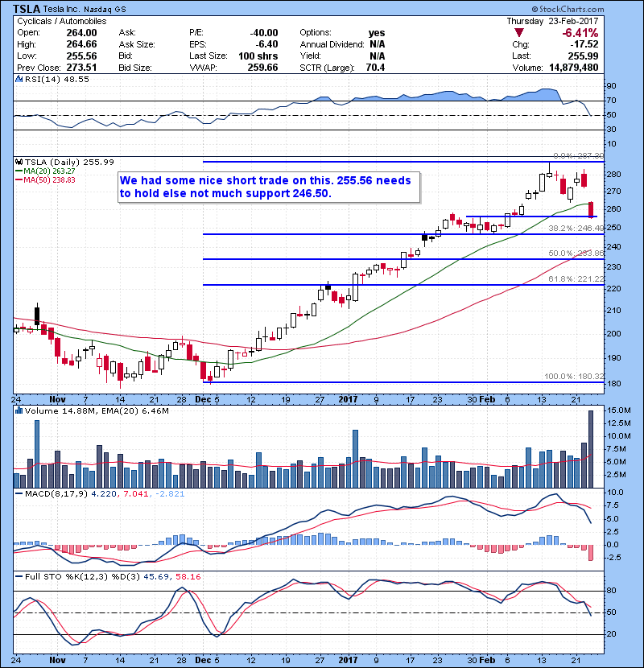Select the TSLA ticker symbol in the header
644x668 pixels.
(x=26, y=9)
